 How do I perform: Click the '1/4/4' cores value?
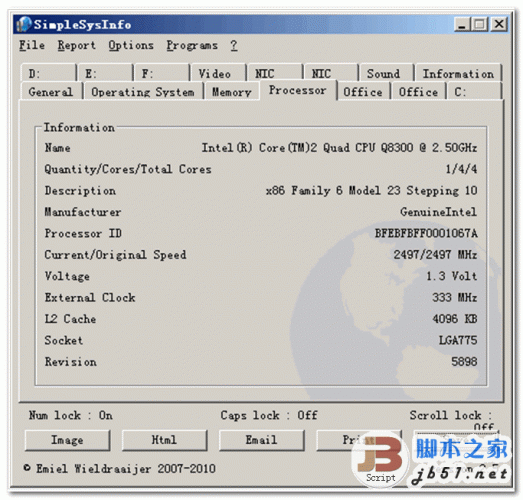point(461,169)
